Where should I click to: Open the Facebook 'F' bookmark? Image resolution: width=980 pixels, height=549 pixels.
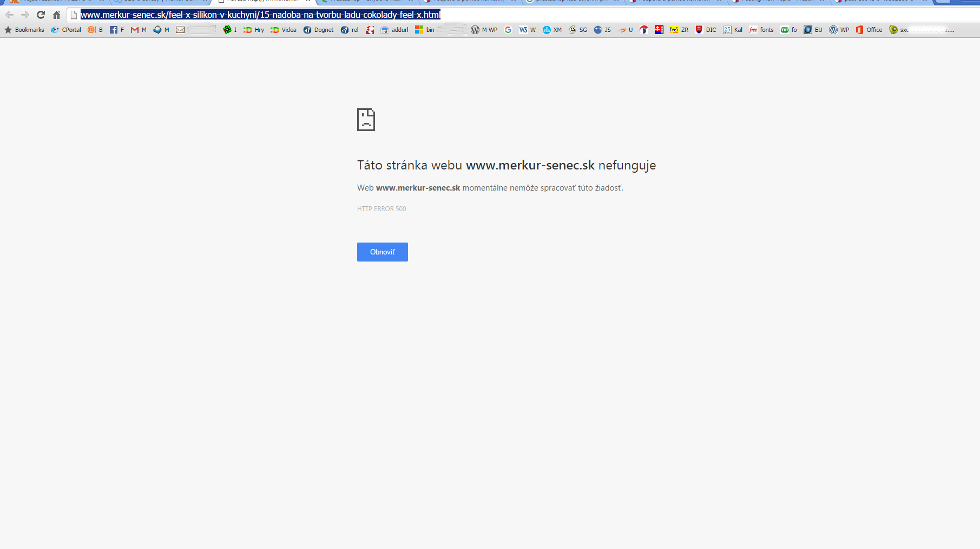point(117,30)
